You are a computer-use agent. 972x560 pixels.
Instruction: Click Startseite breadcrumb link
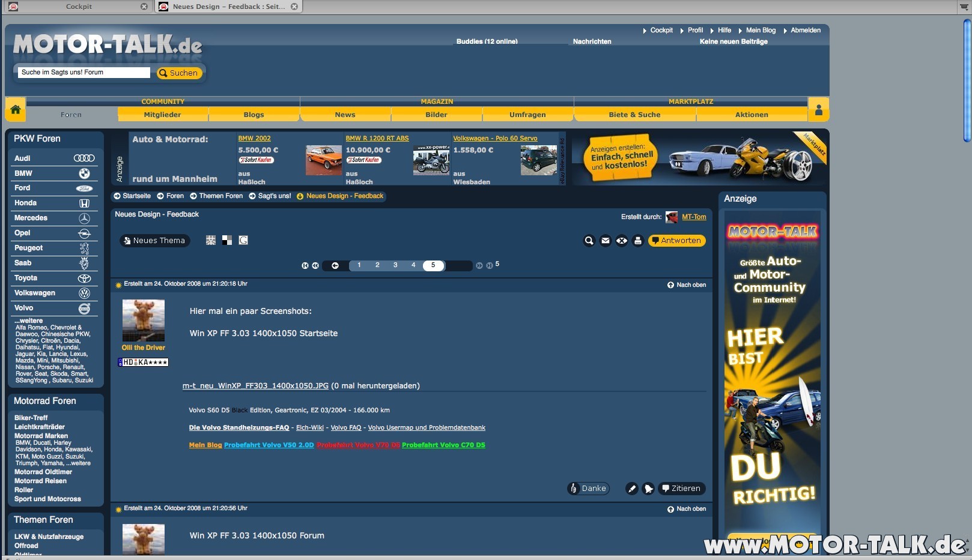(136, 196)
